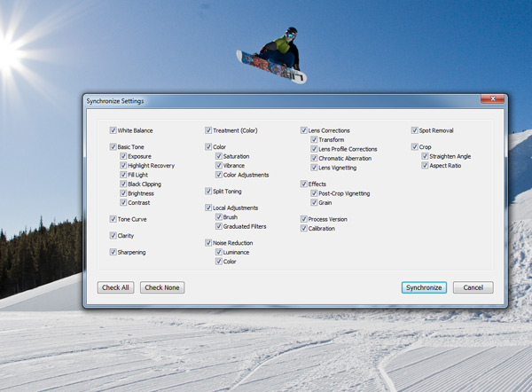The height and width of the screenshot is (392, 532).
Task: Toggle Graduated Filters checkbox
Action: point(218,226)
